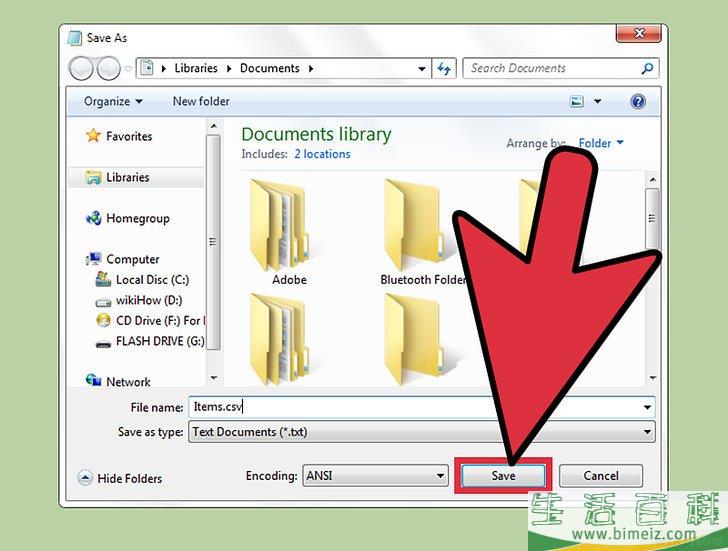Viewport: 728px width, 551px height.
Task: Click the blue Help question mark icon
Action: point(638,101)
